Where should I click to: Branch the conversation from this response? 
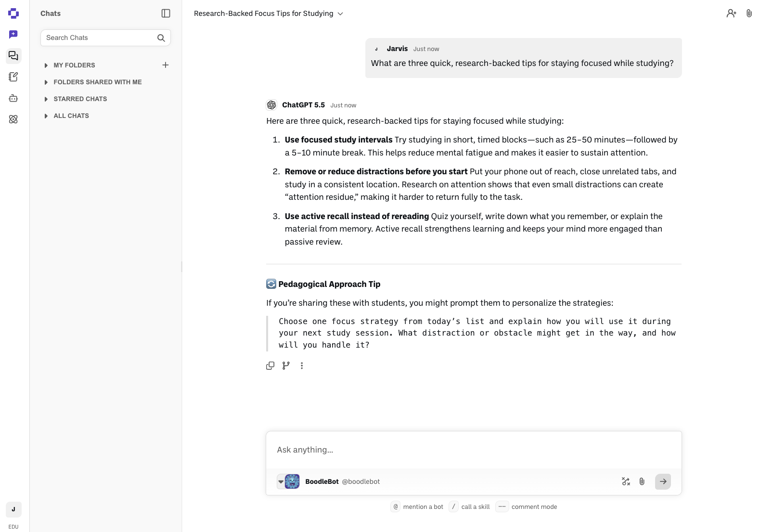click(x=286, y=366)
